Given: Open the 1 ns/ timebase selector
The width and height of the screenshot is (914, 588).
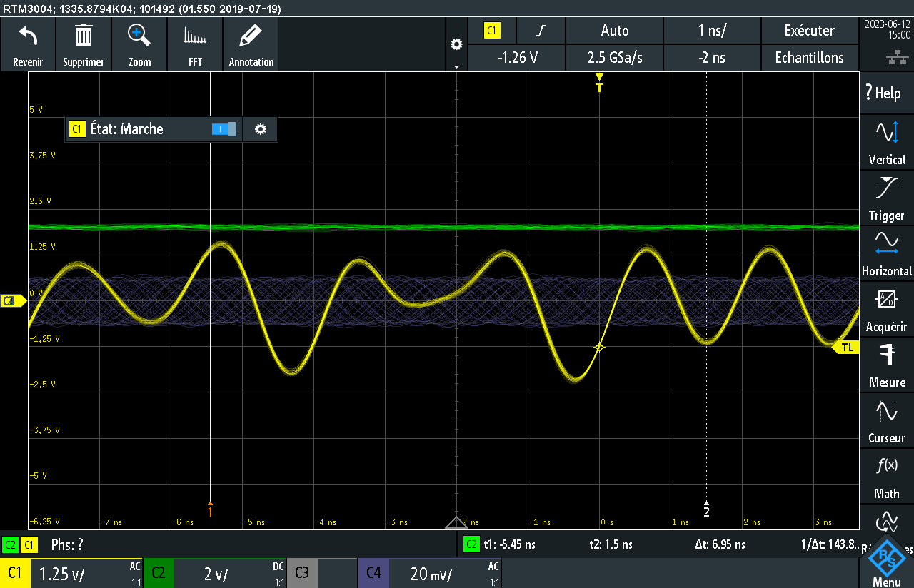Looking at the screenshot, I should [712, 31].
